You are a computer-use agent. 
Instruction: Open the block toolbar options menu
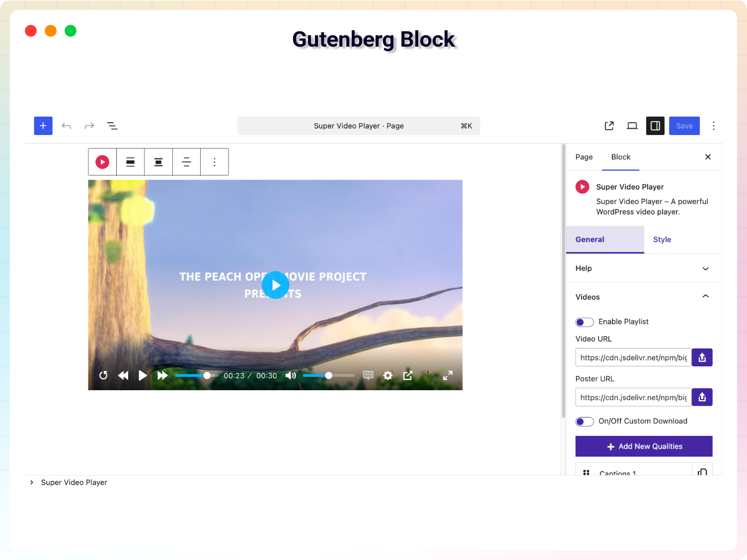[215, 162]
